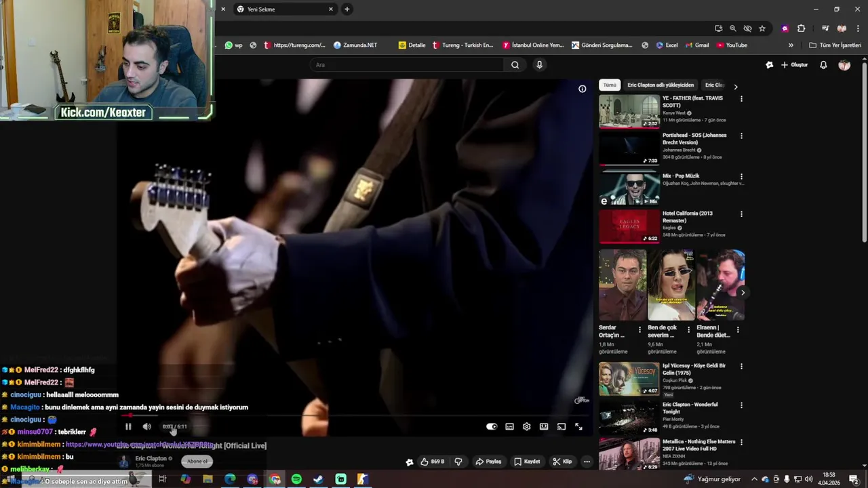Open Chrome extensions puzzle icon
This screenshot has width=868, height=488.
tap(801, 28)
